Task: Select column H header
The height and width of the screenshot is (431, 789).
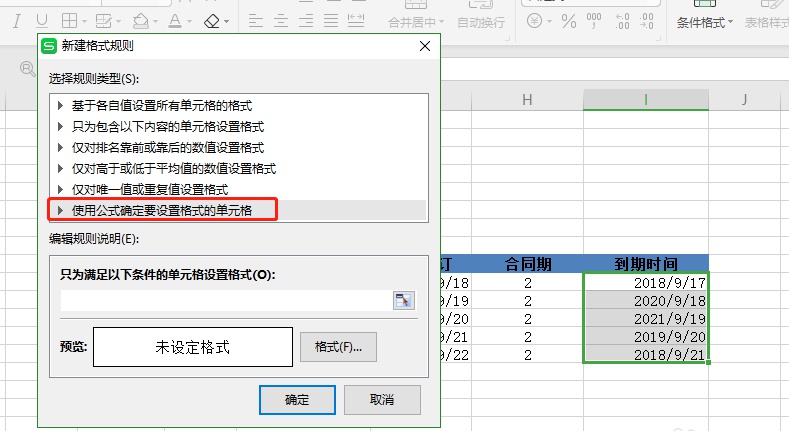Action: pos(527,100)
